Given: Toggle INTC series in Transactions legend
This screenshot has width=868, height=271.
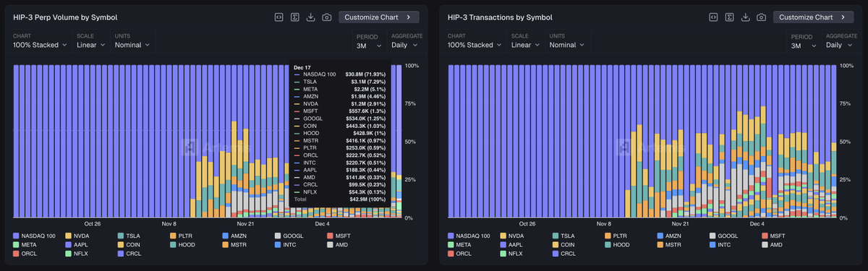Looking at the screenshot, I should coord(720,245).
